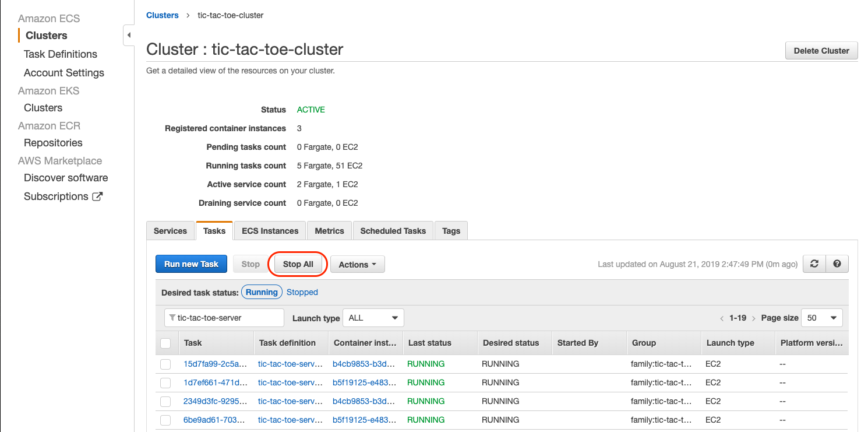Screen dimensions: 868x432
Task: Open task definition link in 2349d3fc row
Action: pos(290,401)
